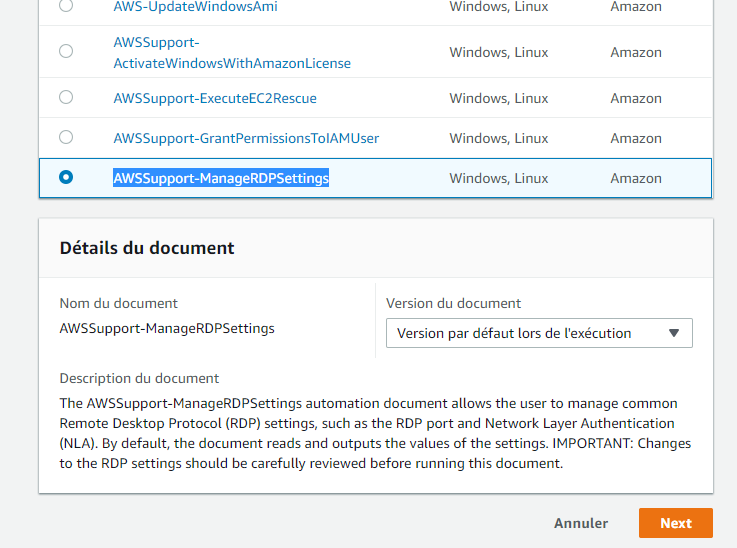Click the AWSSupport-ManageRDPSettings name under Nom du document
The image size is (737, 548).
[167, 328]
